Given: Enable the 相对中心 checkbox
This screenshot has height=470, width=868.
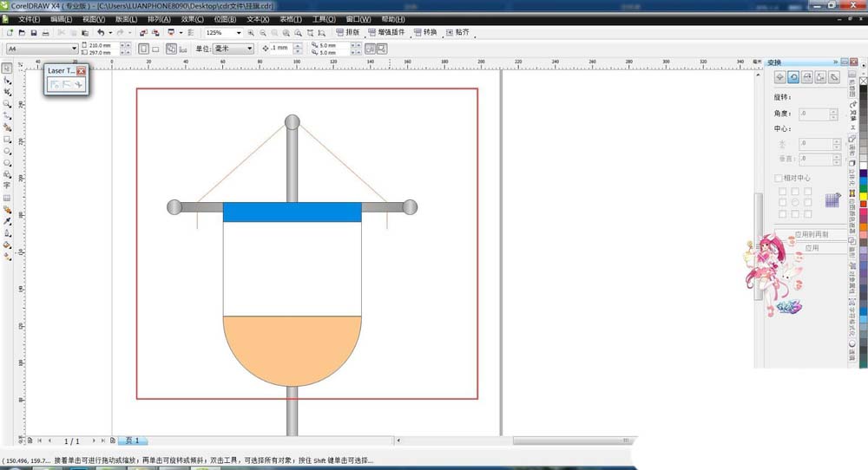Looking at the screenshot, I should [x=779, y=179].
